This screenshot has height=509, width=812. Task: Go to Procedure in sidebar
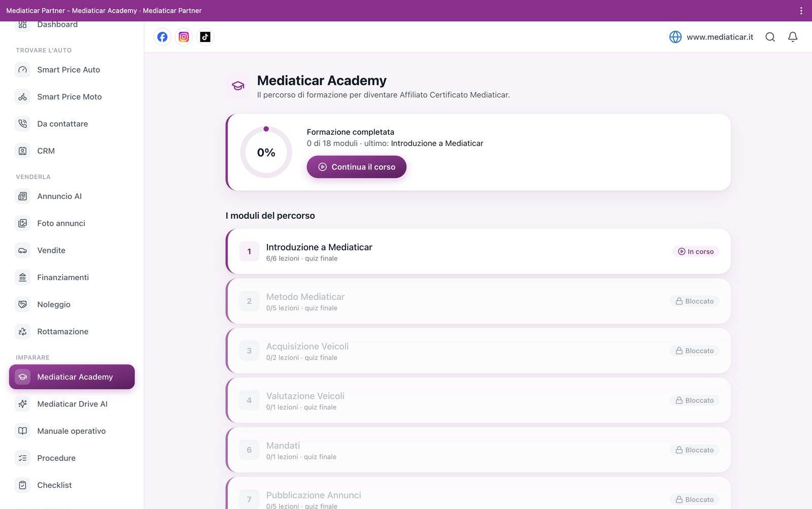pyautogui.click(x=72, y=458)
